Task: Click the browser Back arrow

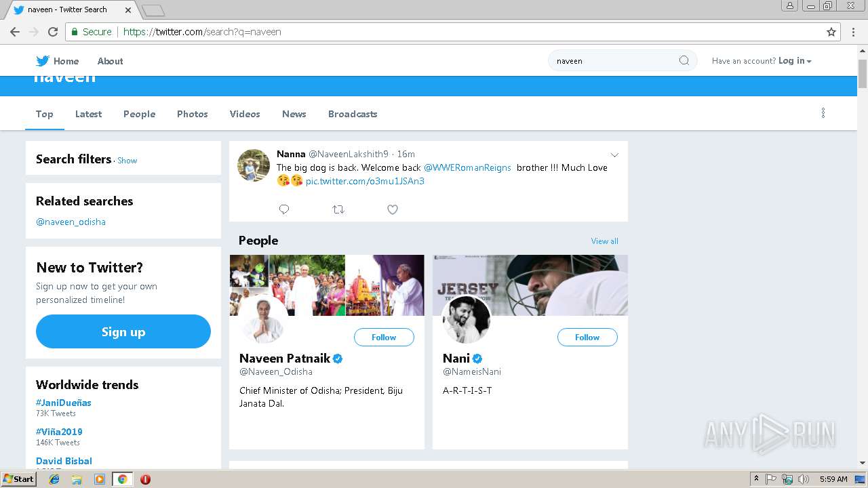Action: [15, 32]
